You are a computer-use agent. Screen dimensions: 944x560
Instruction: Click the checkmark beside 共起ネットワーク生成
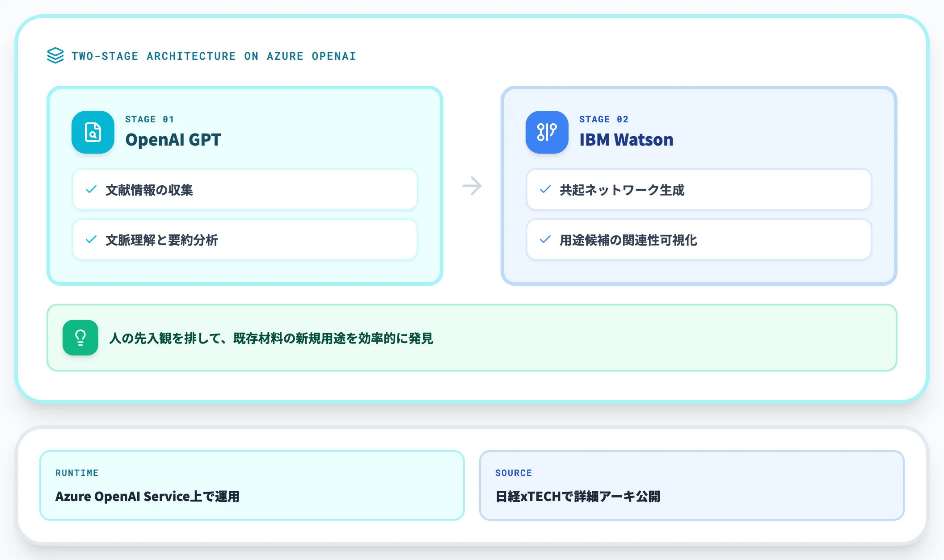[545, 189]
